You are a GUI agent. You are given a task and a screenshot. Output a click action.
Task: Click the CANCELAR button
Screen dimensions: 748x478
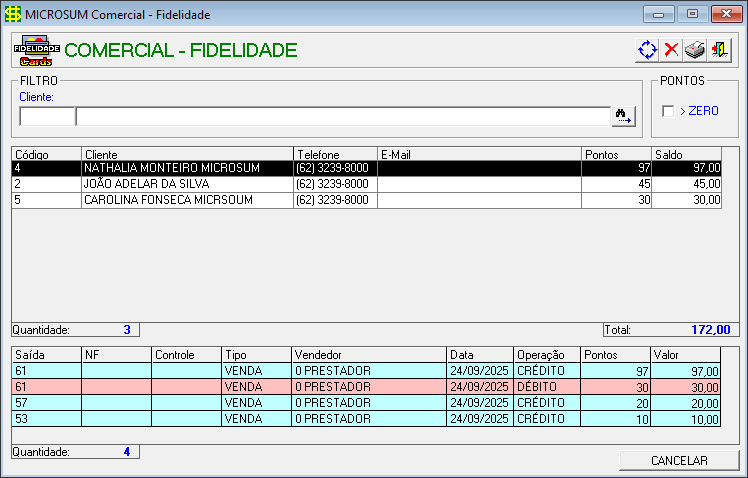pos(679,460)
